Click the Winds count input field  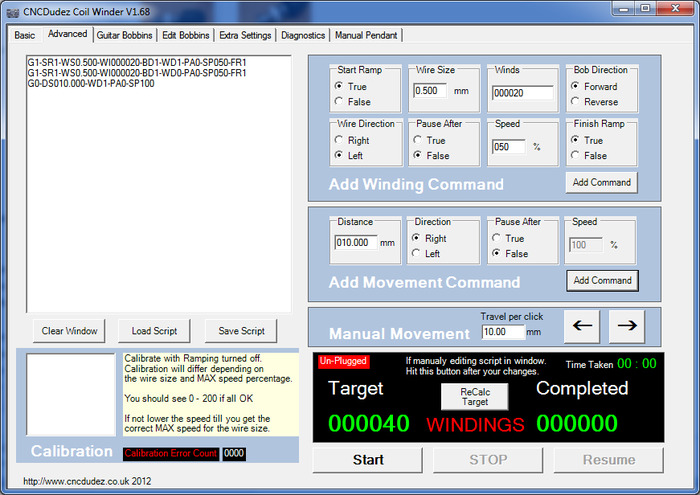522,93
